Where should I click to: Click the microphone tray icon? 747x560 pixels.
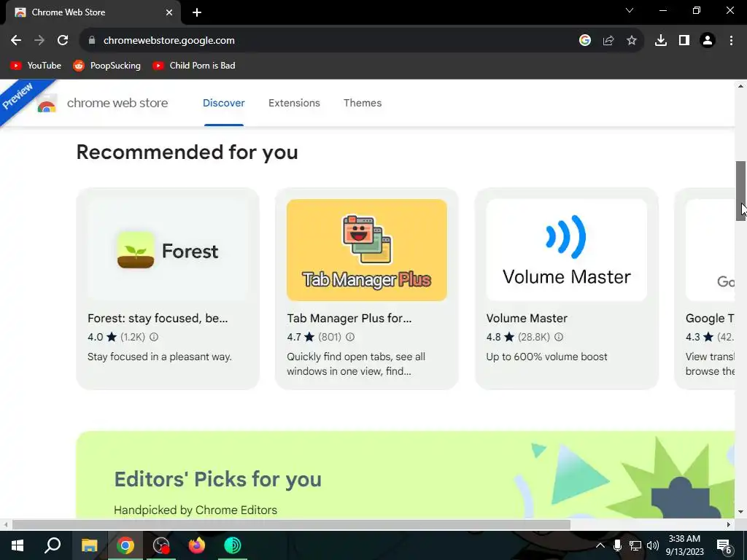(617, 545)
